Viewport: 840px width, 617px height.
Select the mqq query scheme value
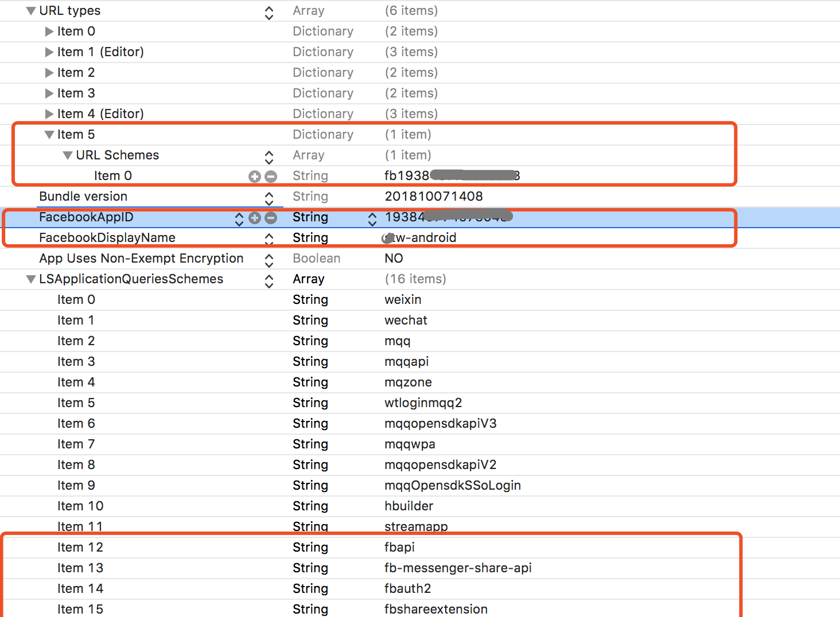(x=398, y=341)
